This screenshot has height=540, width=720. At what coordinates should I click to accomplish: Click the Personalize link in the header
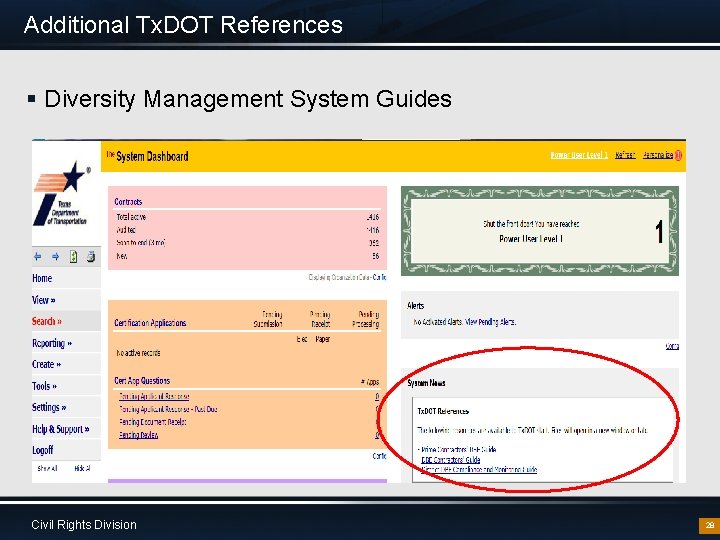(658, 155)
